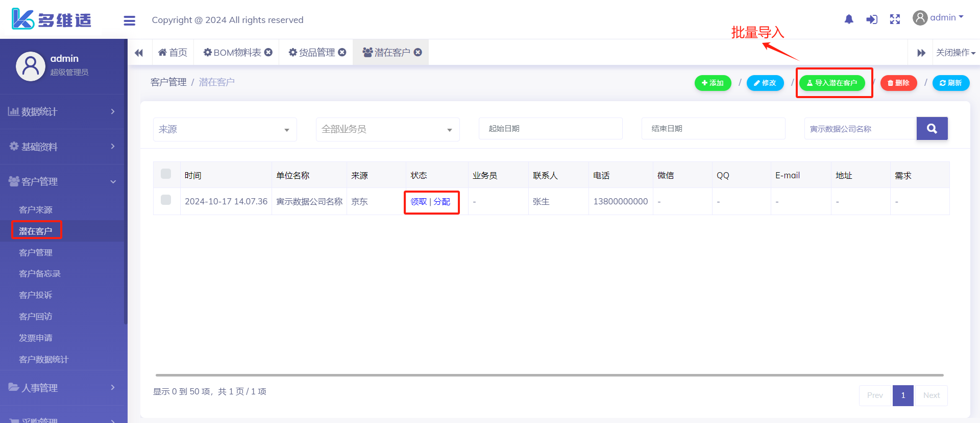Toggle fullscreen with the expand icon
The image size is (980, 423).
click(x=895, y=19)
